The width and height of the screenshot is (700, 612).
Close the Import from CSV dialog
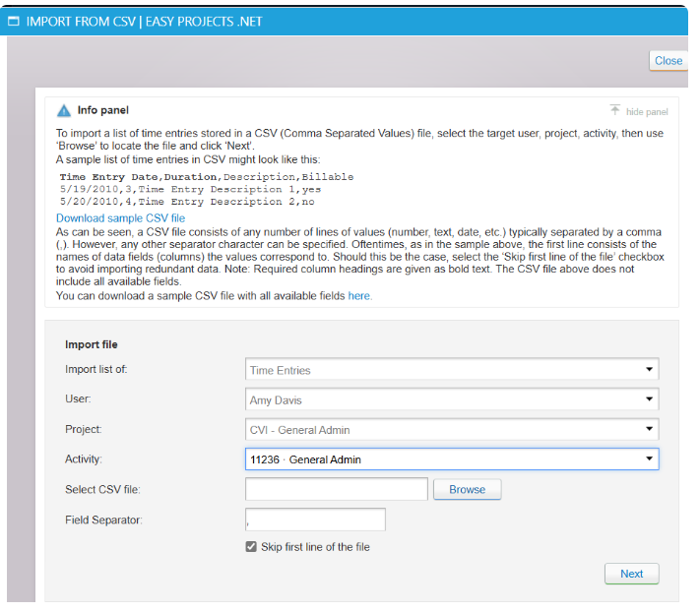click(668, 61)
